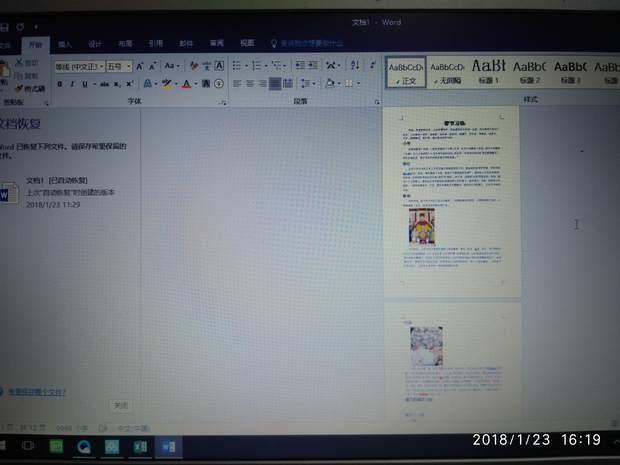Apply Heading 2 style
Image resolution: width=620 pixels, height=465 pixels.
click(529, 72)
